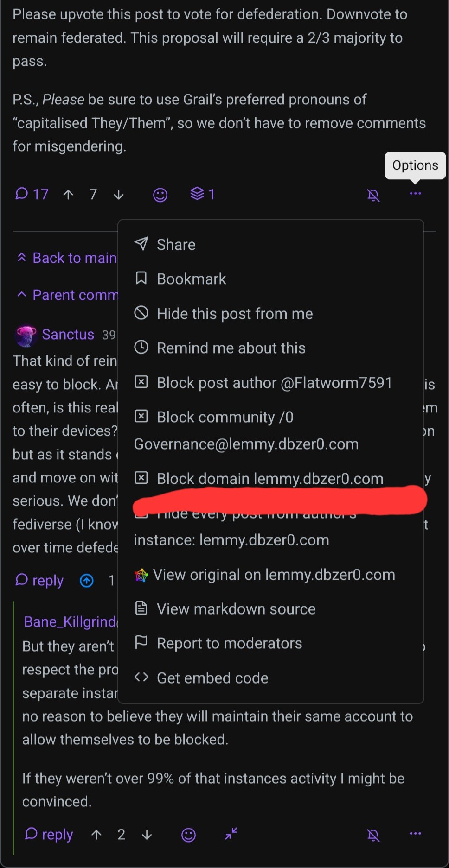Bookmark this post from menu
The width and height of the screenshot is (449, 868).
191,279
